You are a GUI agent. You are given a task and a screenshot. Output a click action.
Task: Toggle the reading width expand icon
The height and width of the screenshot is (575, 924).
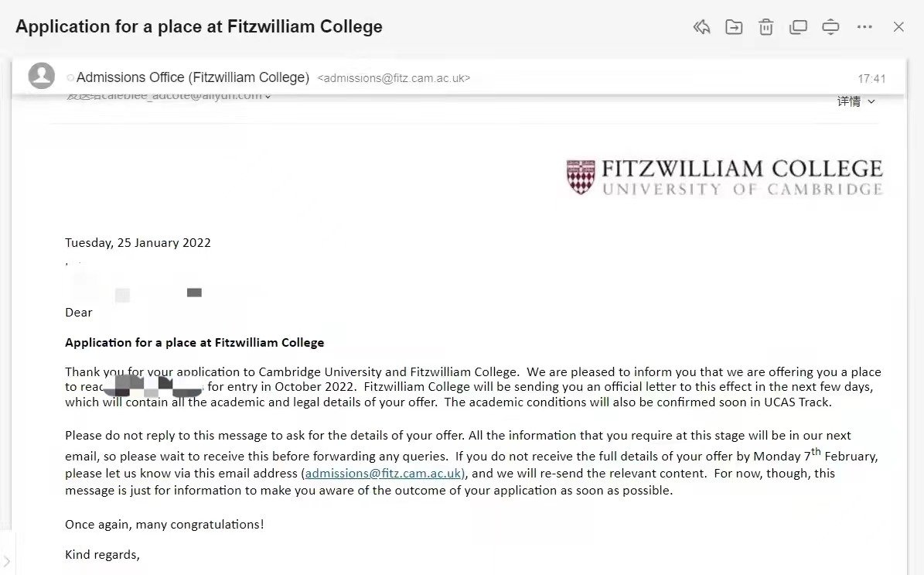click(830, 28)
